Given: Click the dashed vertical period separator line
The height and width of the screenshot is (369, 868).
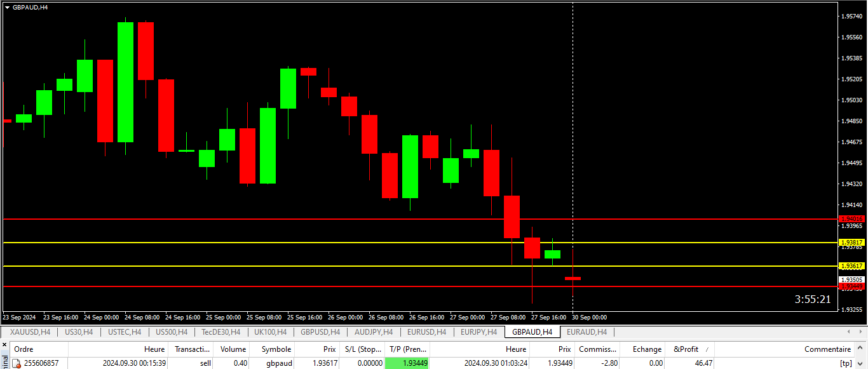Looking at the screenshot, I should [x=573, y=127].
